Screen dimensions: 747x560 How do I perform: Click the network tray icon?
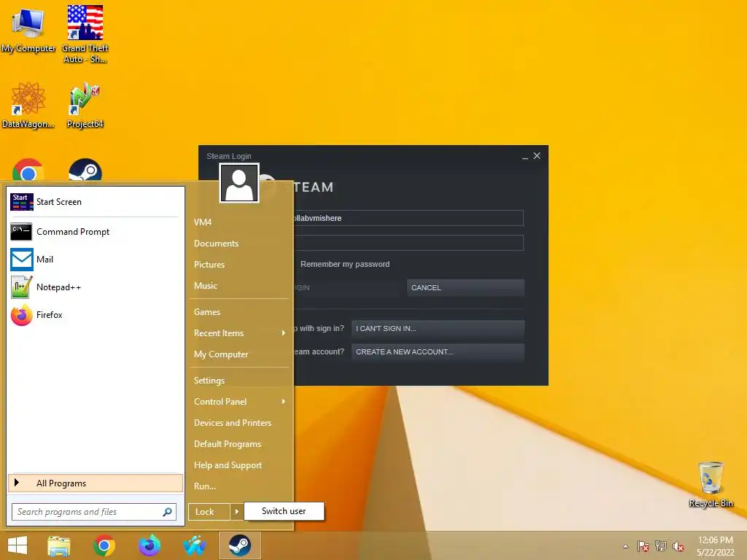661,546
